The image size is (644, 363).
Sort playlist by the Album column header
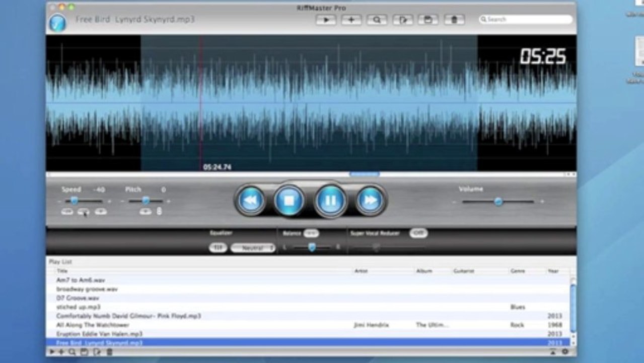[x=424, y=271]
